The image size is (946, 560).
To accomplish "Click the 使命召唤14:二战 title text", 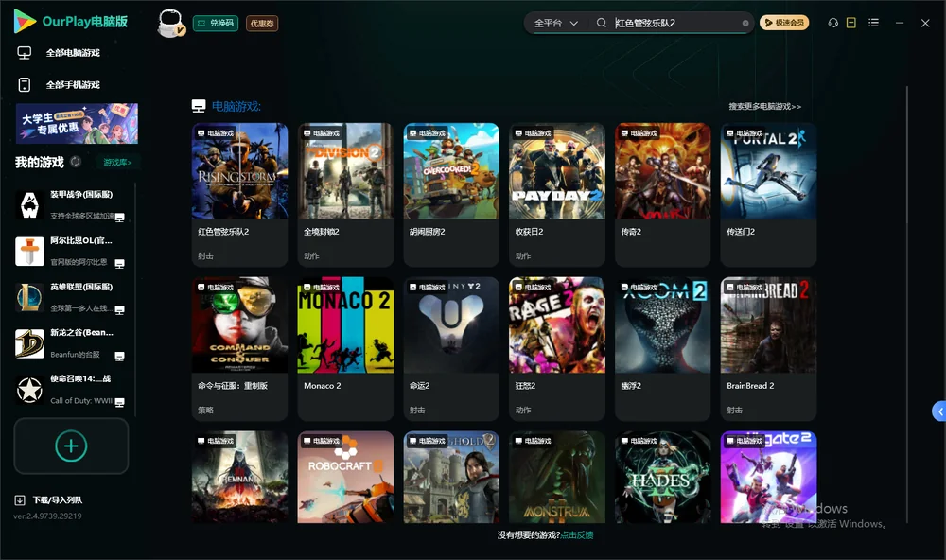I will (80, 379).
